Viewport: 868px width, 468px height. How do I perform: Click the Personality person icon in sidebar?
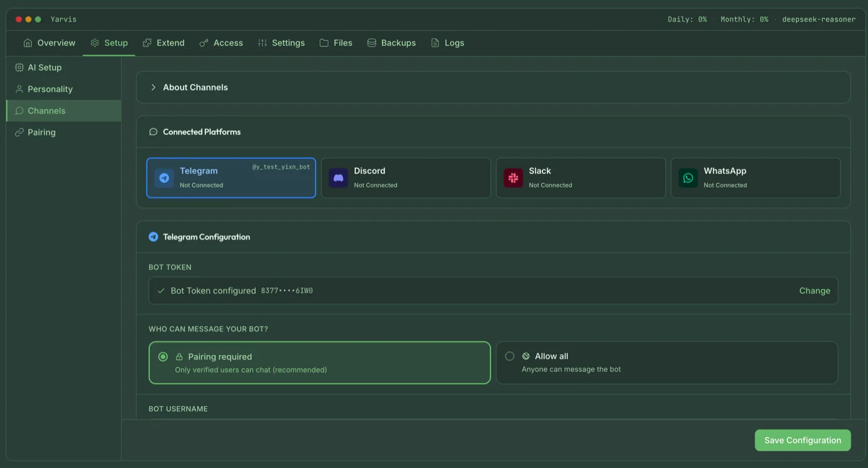pyautogui.click(x=19, y=89)
